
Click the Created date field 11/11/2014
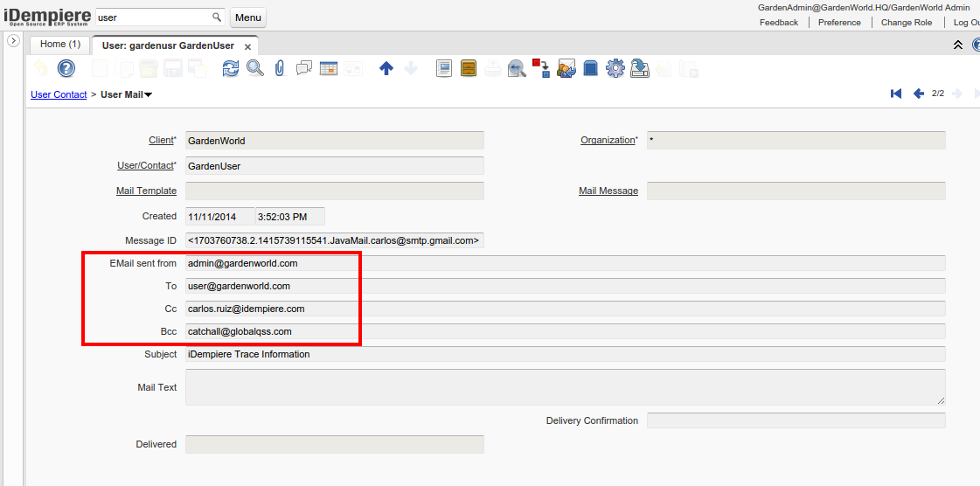(x=220, y=216)
